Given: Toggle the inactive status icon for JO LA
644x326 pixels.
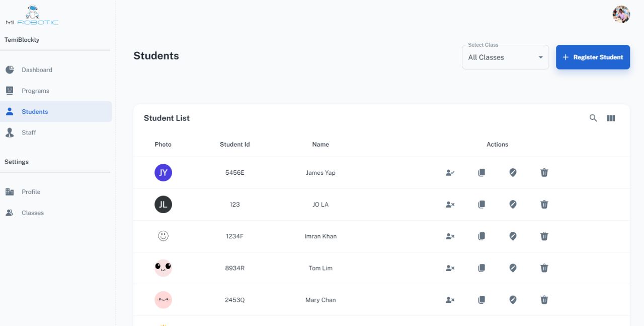Looking at the screenshot, I should tap(450, 205).
